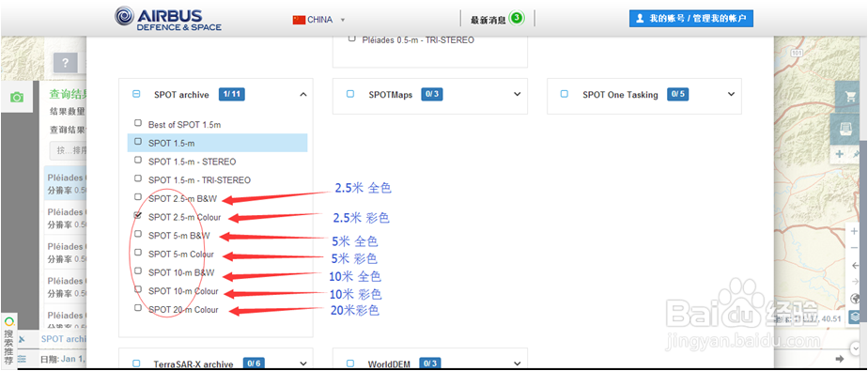Expand the WorldDEM section chevron
This screenshot has height=371, width=868.
(x=517, y=363)
